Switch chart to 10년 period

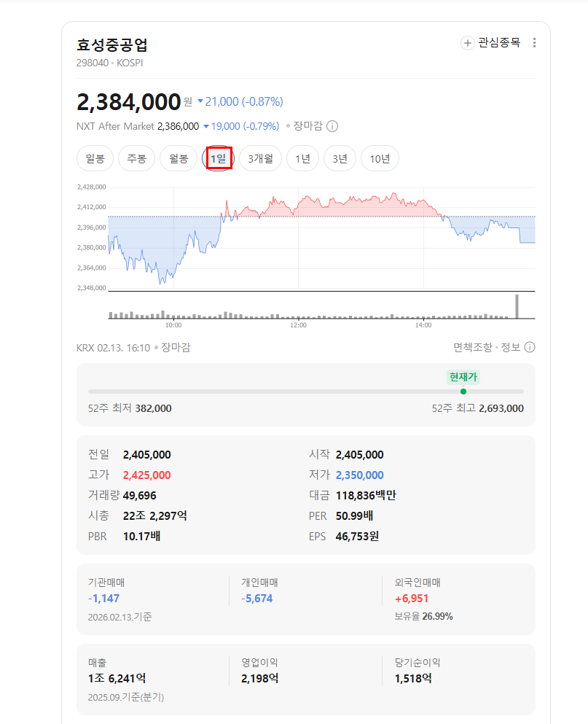click(380, 158)
